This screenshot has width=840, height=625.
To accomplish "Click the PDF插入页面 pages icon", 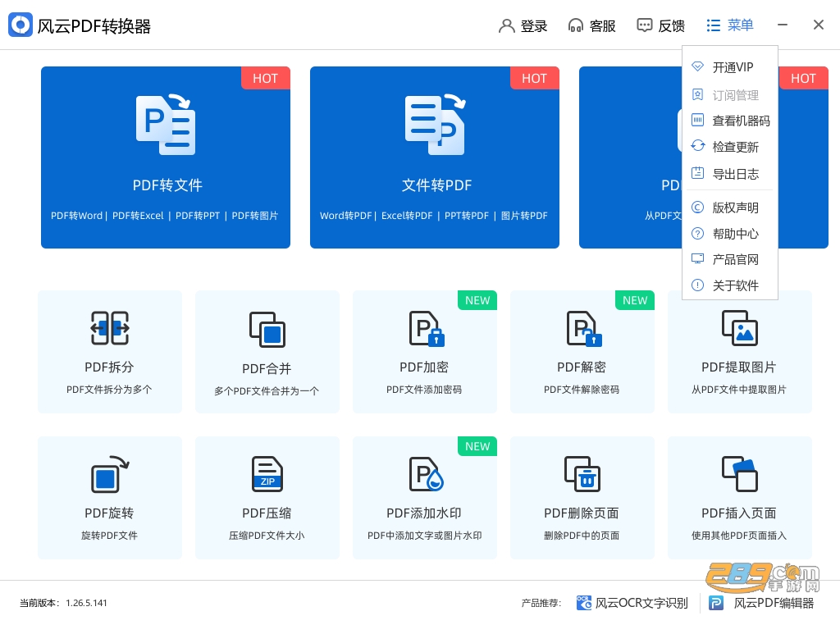I will tap(740, 474).
